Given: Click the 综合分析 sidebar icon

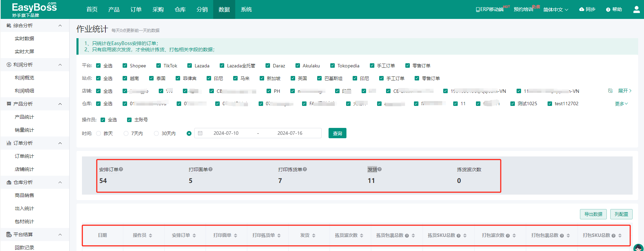Looking at the screenshot, I should (9, 25).
